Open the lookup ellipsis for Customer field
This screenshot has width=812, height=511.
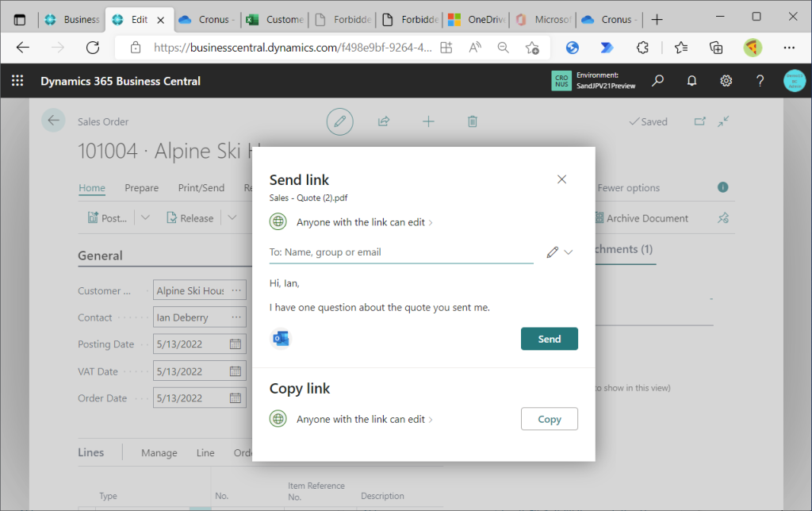pos(236,290)
